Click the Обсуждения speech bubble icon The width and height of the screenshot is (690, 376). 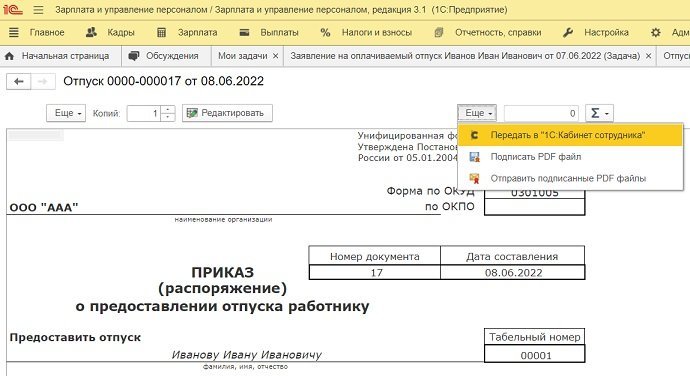pos(134,56)
